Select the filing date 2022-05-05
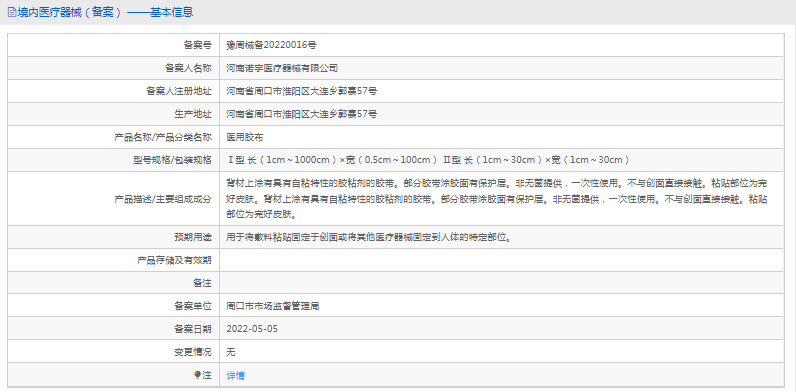796x392 pixels. pos(252,329)
